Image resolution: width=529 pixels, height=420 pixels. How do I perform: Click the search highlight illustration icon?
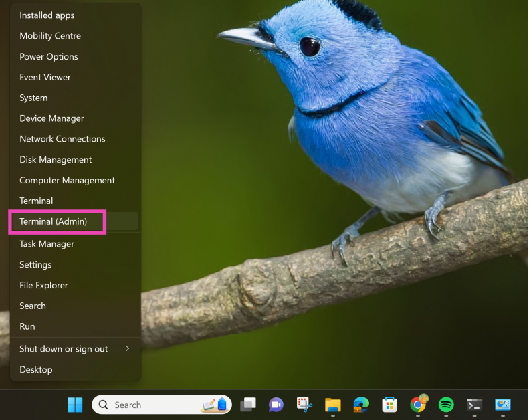[x=214, y=405]
